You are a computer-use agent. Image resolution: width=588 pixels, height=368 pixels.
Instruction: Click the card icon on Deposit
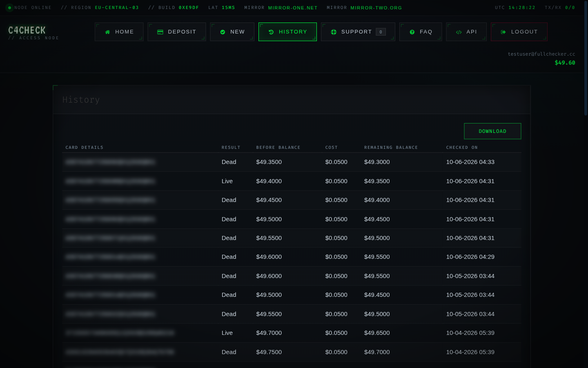click(160, 32)
